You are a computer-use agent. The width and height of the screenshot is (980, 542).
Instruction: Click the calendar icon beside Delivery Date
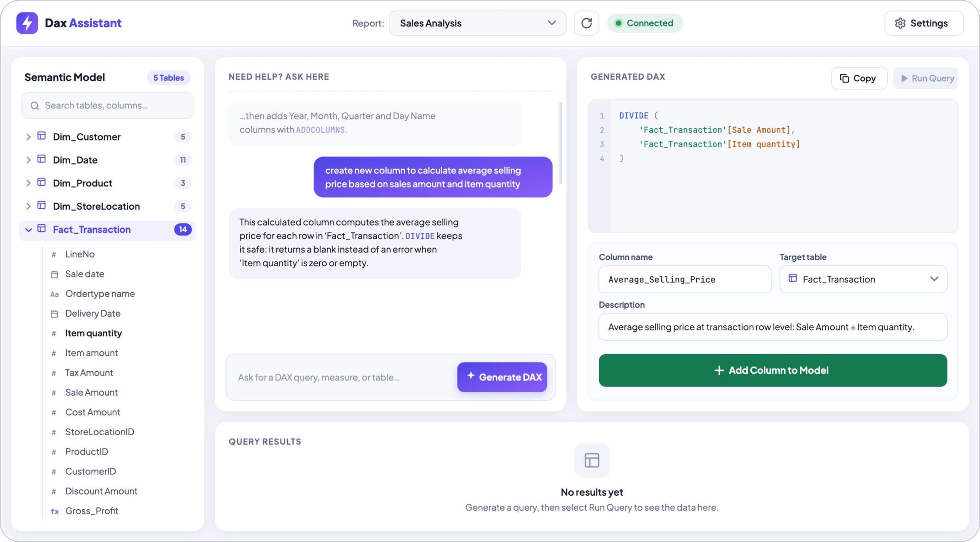54,314
